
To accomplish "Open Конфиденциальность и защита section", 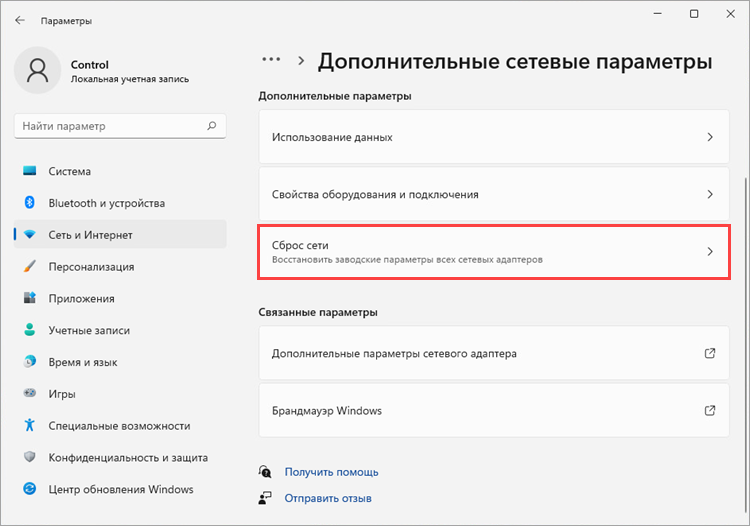I will tap(120, 458).
